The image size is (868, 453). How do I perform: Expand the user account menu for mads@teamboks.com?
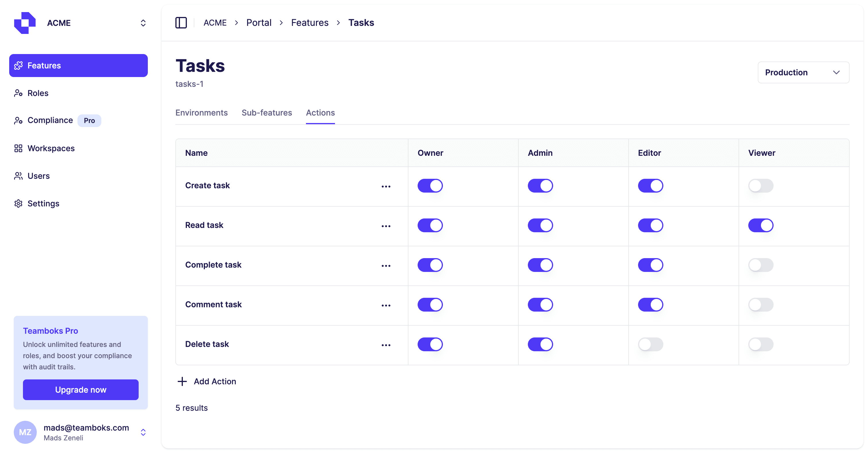click(x=143, y=432)
